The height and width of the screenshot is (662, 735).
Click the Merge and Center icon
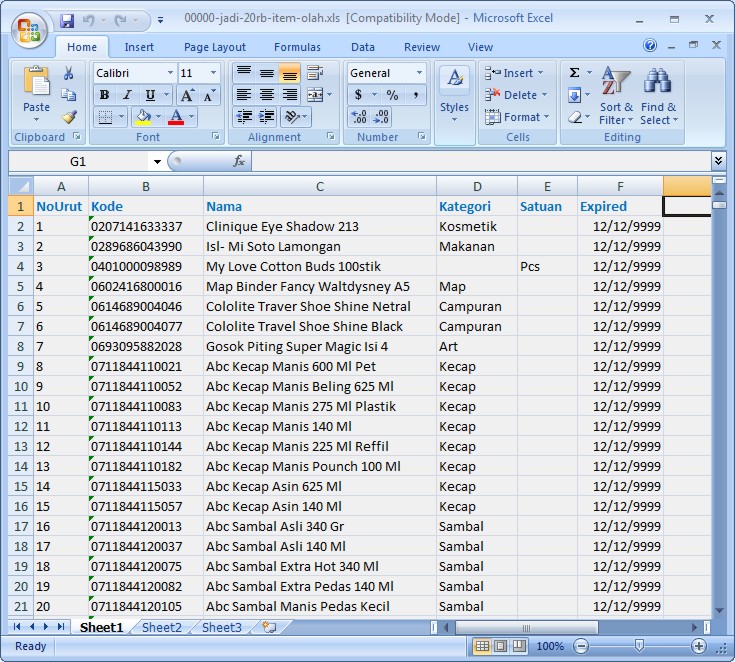tap(315, 95)
